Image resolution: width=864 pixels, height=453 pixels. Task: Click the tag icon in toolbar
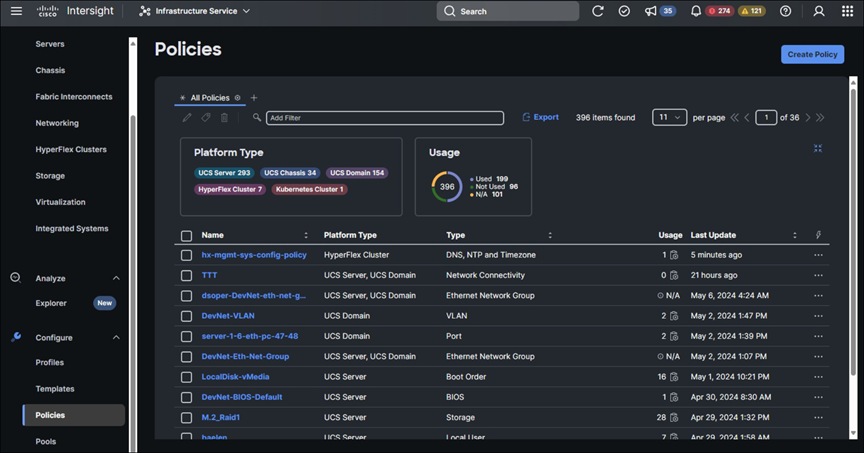pos(206,117)
